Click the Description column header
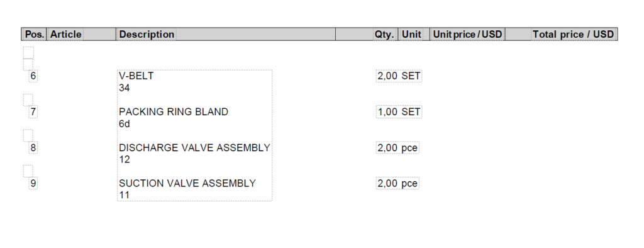The image size is (644, 248). tap(147, 35)
